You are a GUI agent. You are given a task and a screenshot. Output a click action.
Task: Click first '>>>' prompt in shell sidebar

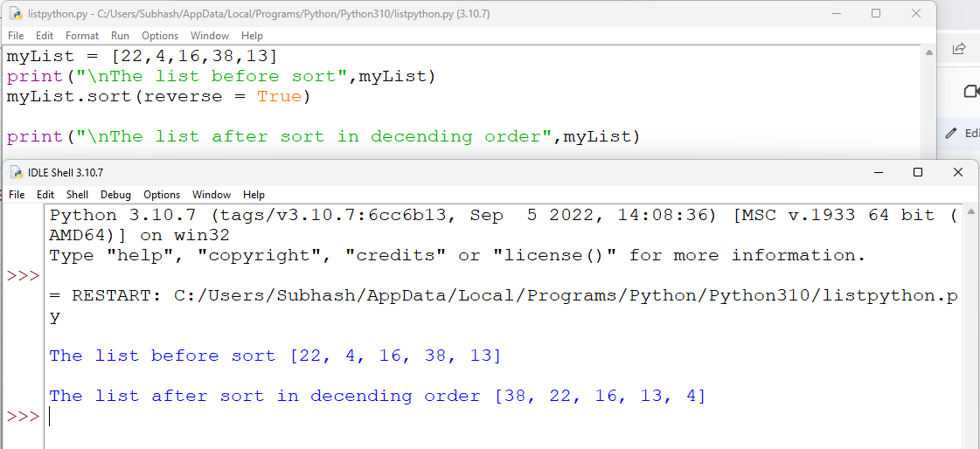click(x=23, y=275)
